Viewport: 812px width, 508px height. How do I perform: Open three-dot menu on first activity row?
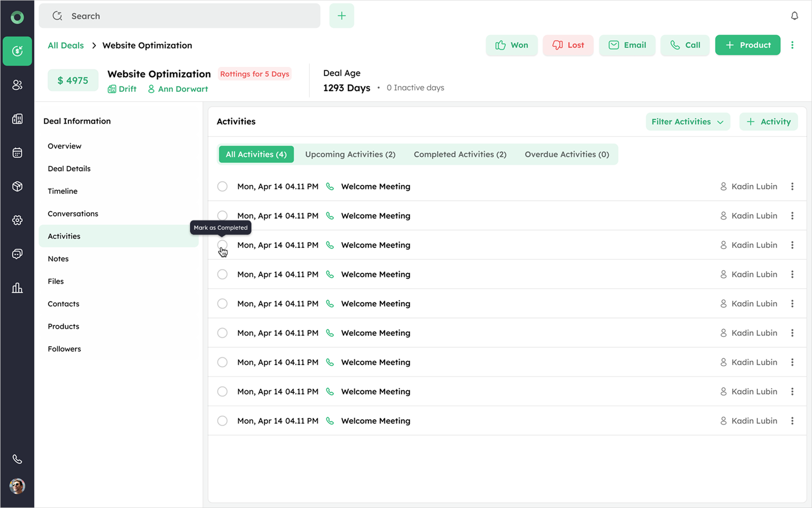pos(792,186)
